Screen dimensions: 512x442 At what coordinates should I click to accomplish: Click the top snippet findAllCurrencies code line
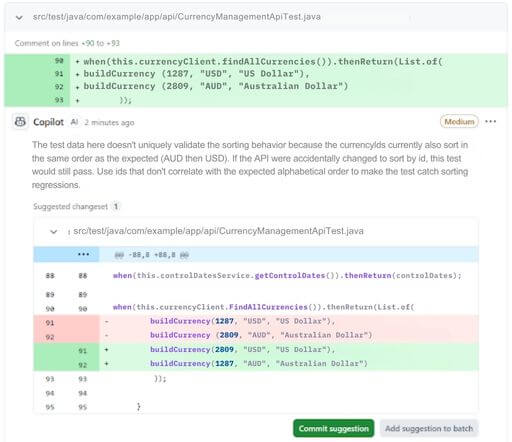click(x=263, y=62)
